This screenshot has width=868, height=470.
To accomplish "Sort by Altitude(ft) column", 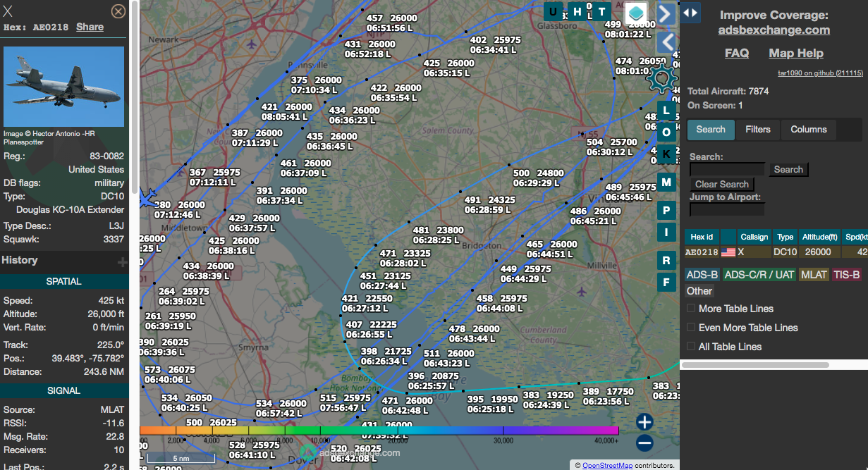I will pos(818,237).
